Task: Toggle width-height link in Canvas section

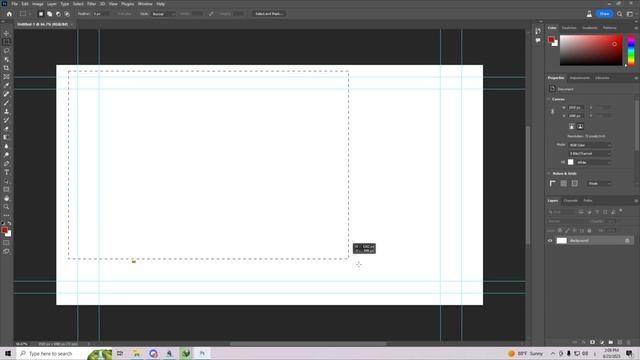Action: coord(553,111)
